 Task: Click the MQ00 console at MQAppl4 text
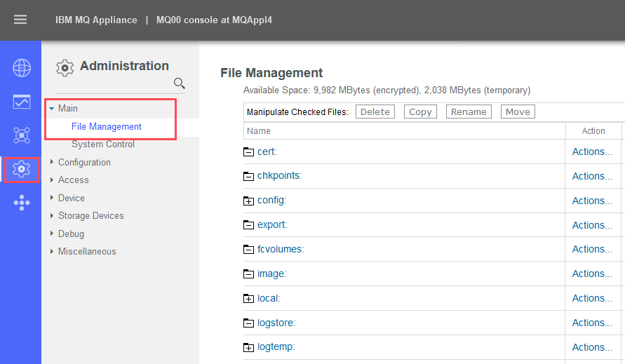click(214, 20)
